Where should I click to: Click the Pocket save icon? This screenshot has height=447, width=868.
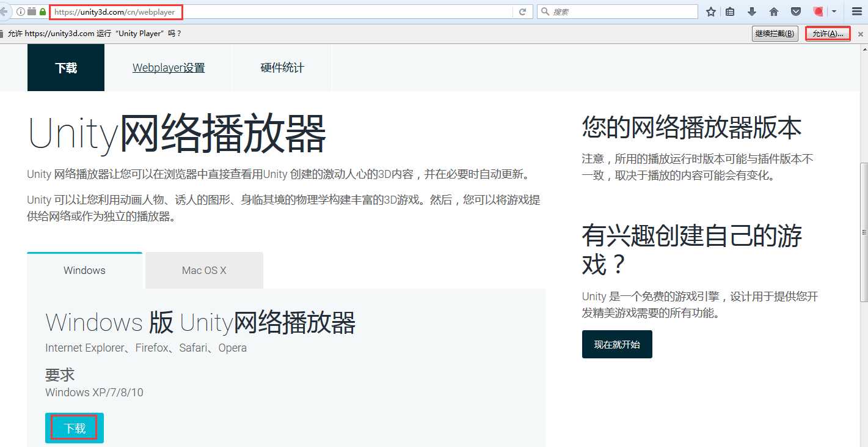pyautogui.click(x=796, y=12)
